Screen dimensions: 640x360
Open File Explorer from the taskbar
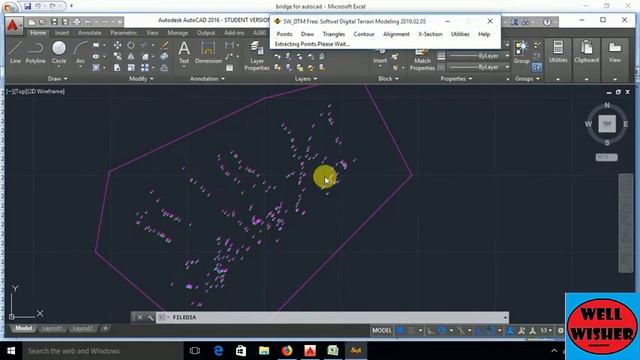(x=264, y=351)
